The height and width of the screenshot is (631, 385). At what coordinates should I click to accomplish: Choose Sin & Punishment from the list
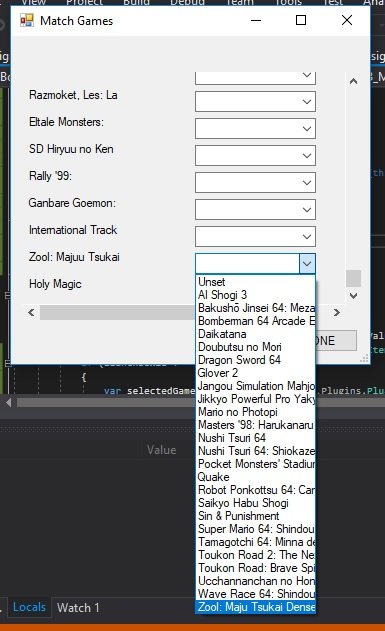pos(255,516)
